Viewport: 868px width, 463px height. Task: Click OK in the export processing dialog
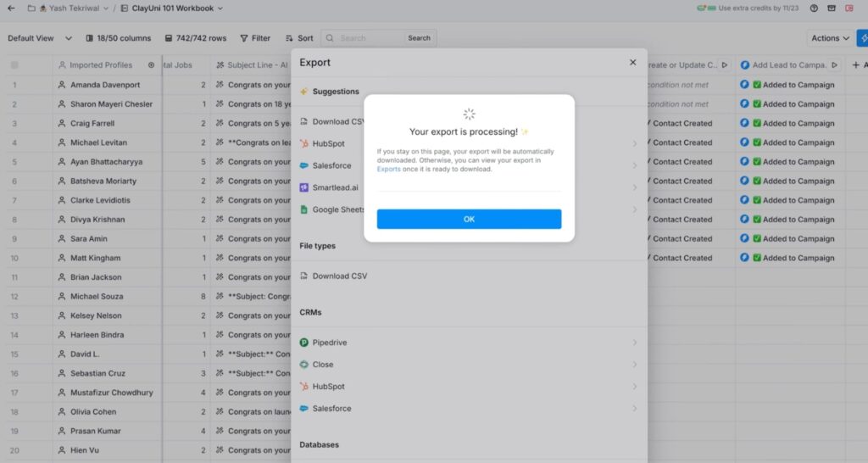pyautogui.click(x=469, y=219)
